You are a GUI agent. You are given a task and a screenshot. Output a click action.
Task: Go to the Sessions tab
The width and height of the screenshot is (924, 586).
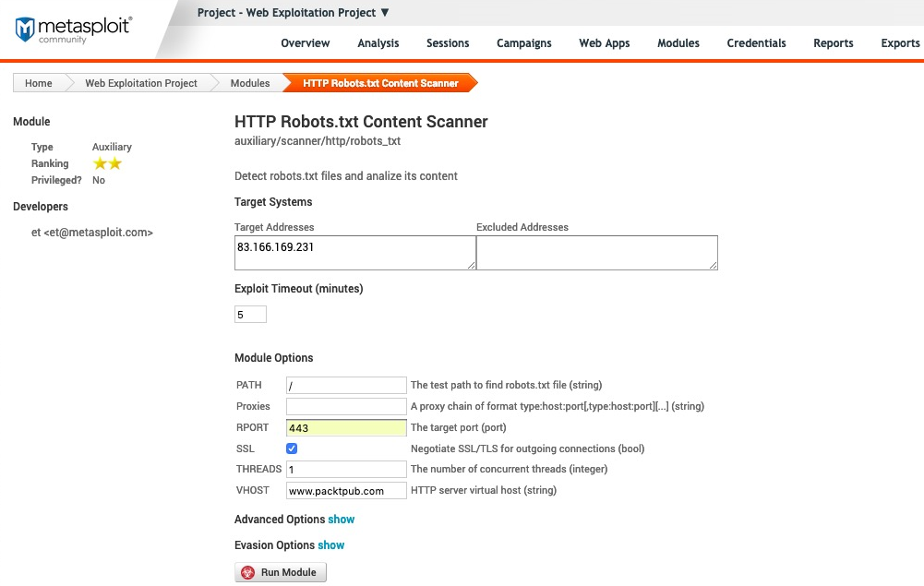click(448, 43)
